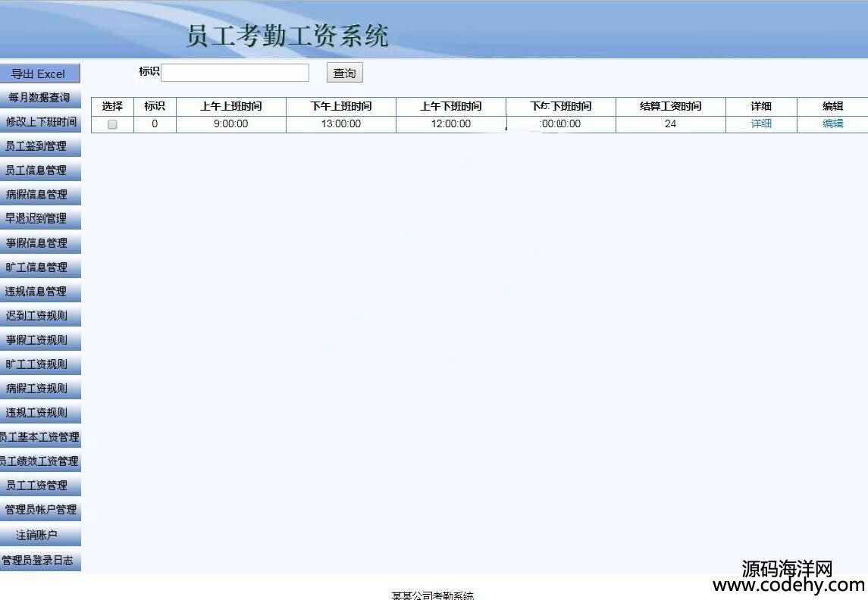The height and width of the screenshot is (600, 868).
Task: Open 迟到工资规则 page
Action: pos(40,317)
